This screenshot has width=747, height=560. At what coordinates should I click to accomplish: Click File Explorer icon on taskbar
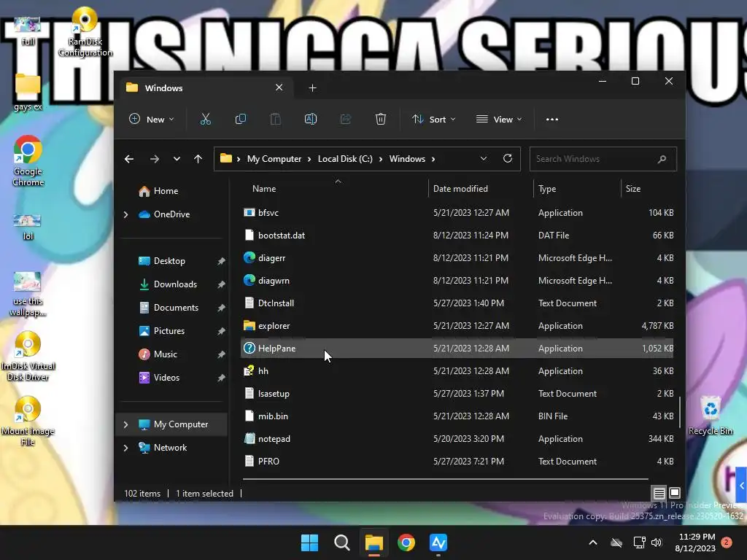click(374, 542)
